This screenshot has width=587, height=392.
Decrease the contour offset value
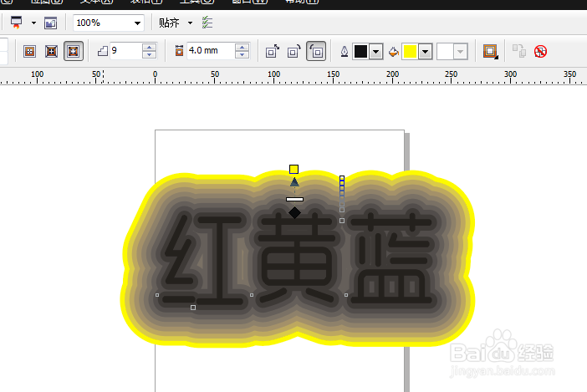242,55
